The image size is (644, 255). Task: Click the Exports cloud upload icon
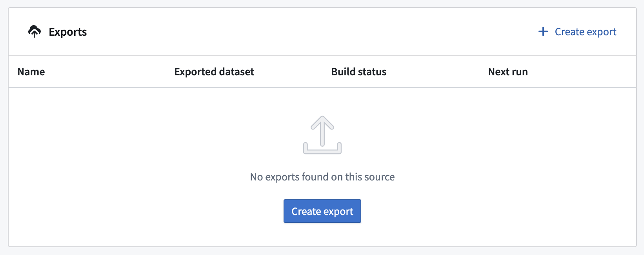pos(35,31)
